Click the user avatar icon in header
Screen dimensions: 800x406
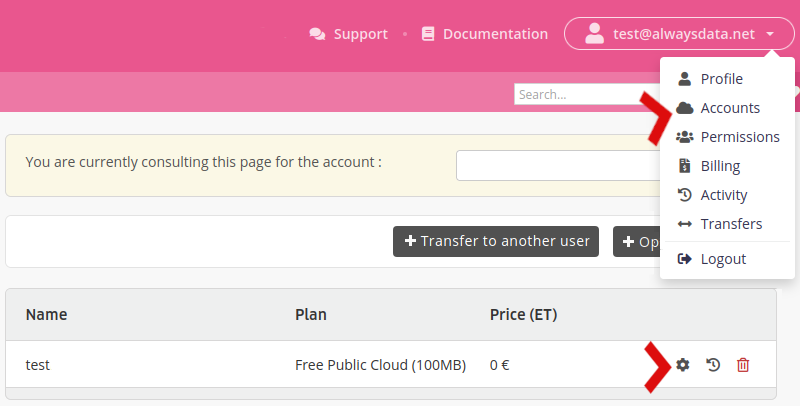pyautogui.click(x=594, y=34)
